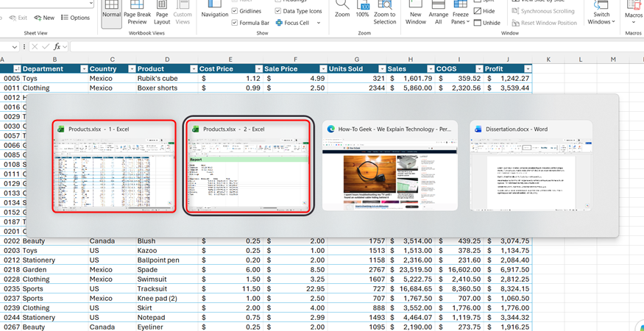Open Units Sold filter dropdown
644x331 pixels.
[x=383, y=69]
